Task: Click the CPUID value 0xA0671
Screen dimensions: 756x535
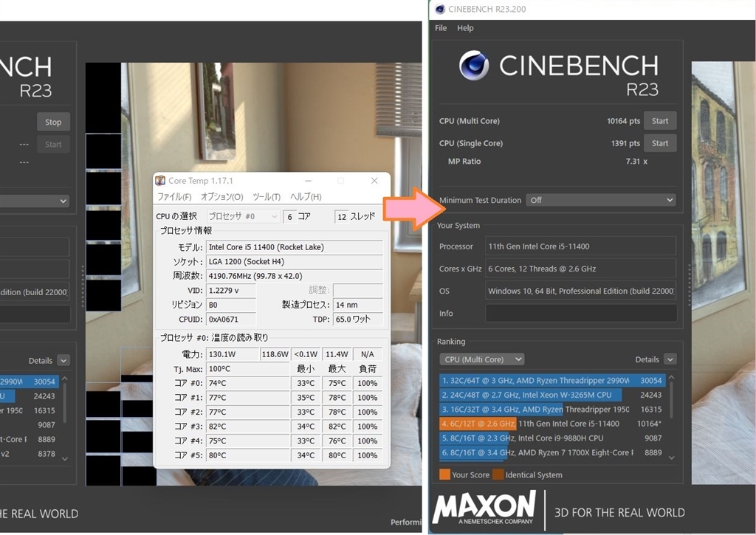Action: coord(231,320)
